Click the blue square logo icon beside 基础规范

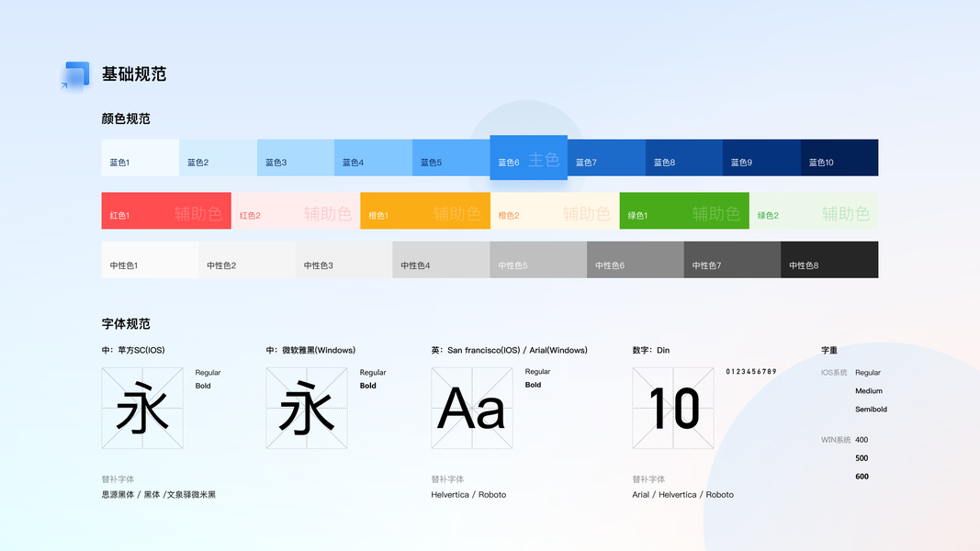pos(75,76)
